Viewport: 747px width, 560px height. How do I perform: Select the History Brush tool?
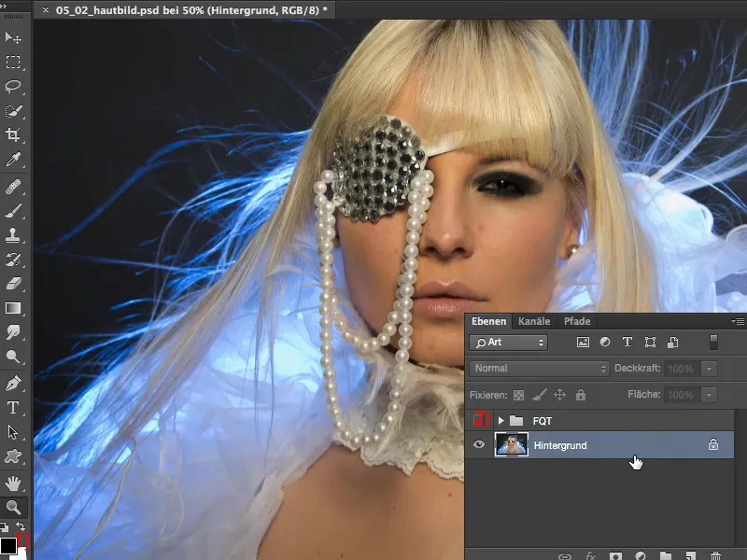13,260
